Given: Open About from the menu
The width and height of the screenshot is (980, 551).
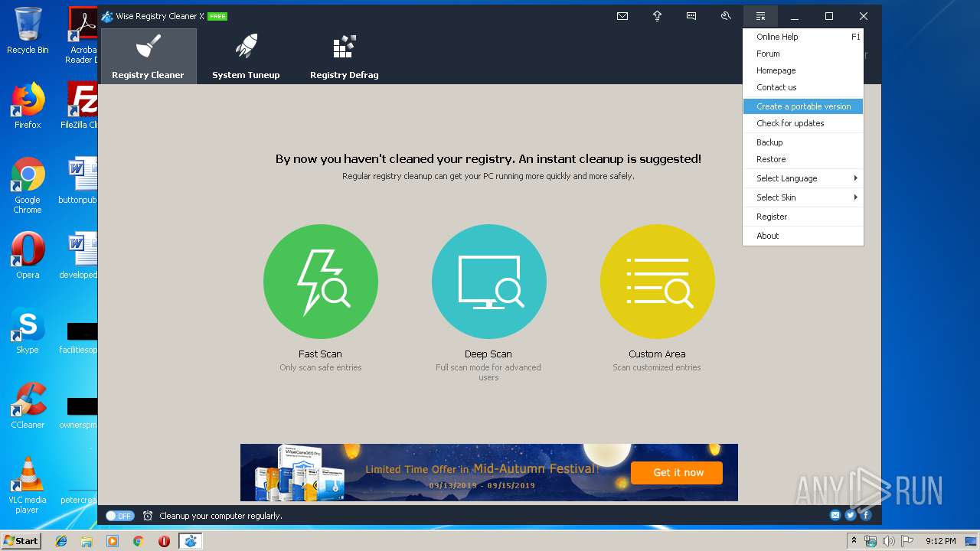Looking at the screenshot, I should point(803,236).
